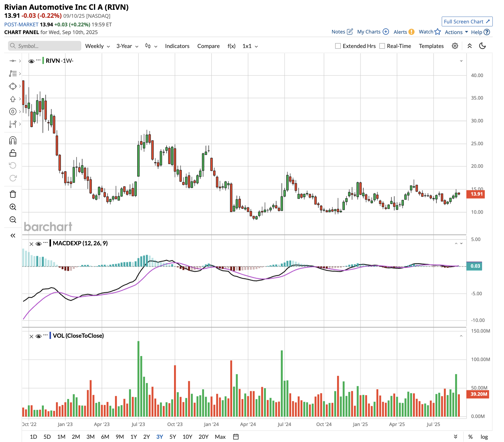The width and height of the screenshot is (504, 442).
Task: Toggle log scale button
Action: [484, 437]
